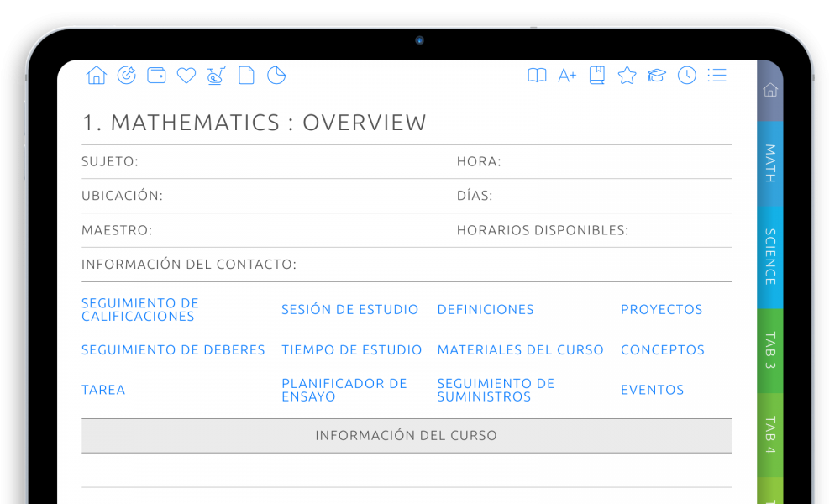
Task: Click the Ubicación field line
Action: 268,196
